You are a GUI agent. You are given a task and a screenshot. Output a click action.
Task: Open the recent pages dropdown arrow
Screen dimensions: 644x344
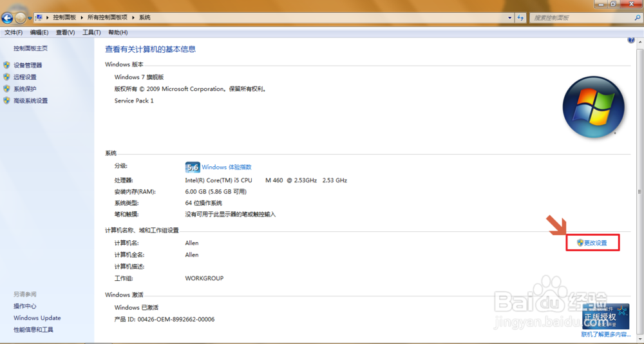[x=30, y=18]
